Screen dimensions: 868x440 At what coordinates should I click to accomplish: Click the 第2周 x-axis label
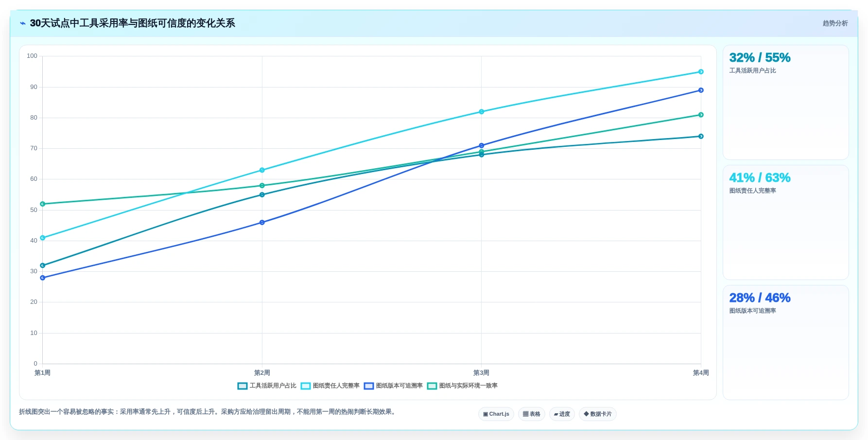pos(262,373)
